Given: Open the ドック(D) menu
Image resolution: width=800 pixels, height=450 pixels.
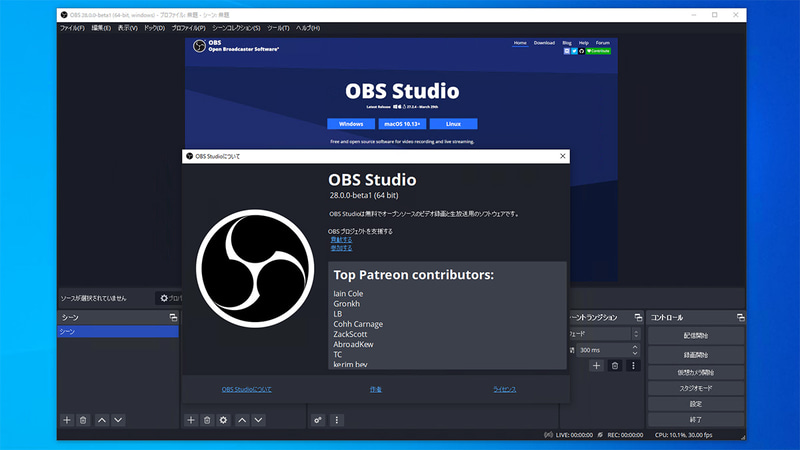Looking at the screenshot, I should pos(155,28).
